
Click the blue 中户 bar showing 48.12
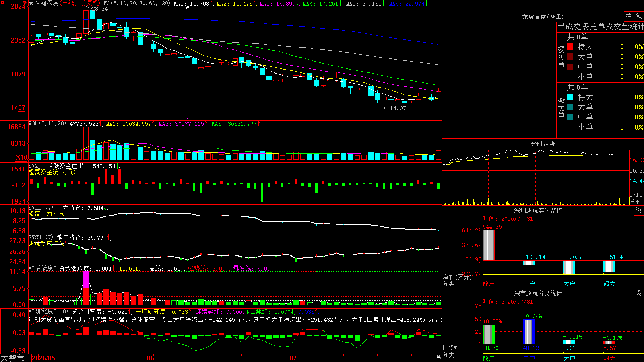coord(529,332)
